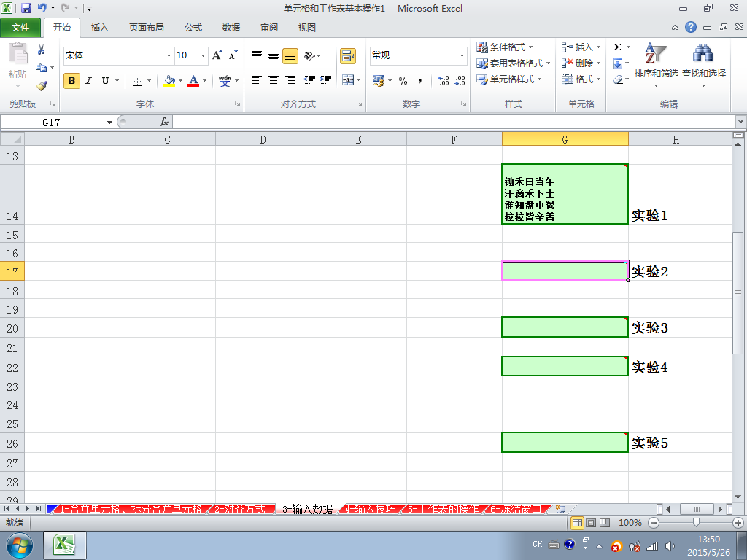Open the Name Box dropdown arrow
The height and width of the screenshot is (560, 747).
point(109,122)
